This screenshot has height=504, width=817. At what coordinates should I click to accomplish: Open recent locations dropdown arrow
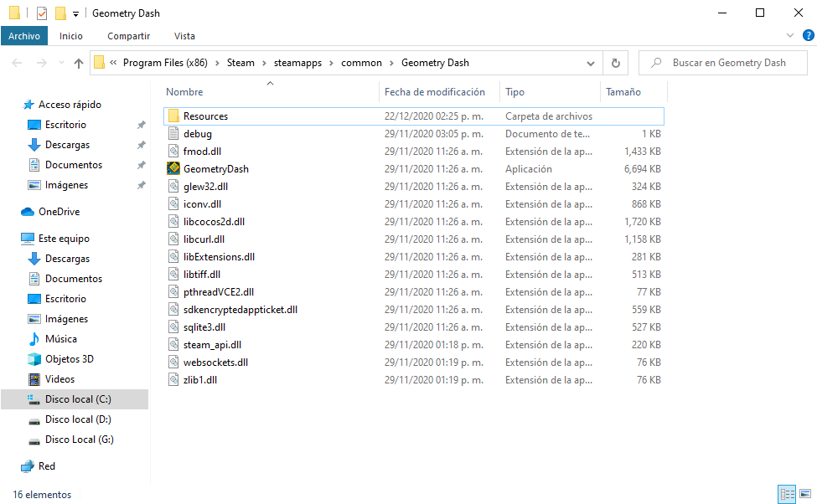pos(61,63)
